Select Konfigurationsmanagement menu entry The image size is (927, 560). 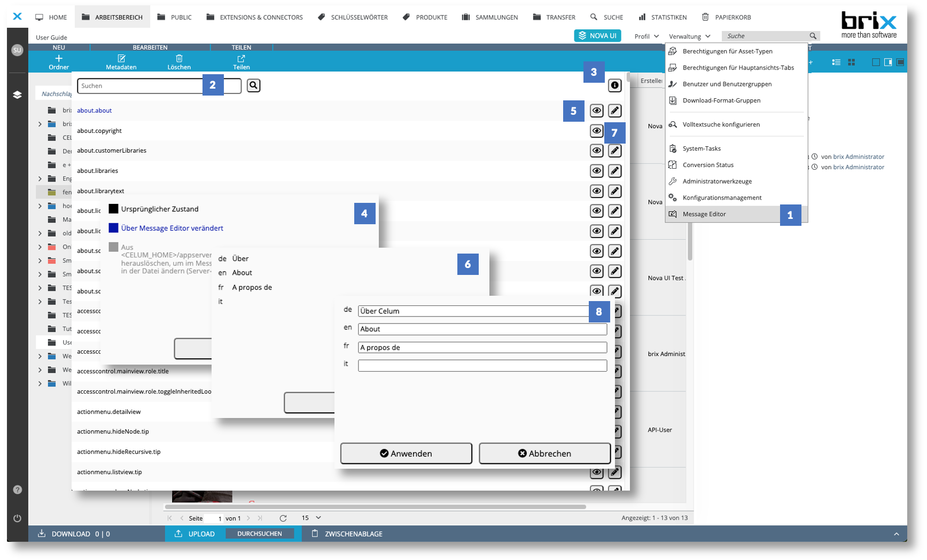coord(736,198)
